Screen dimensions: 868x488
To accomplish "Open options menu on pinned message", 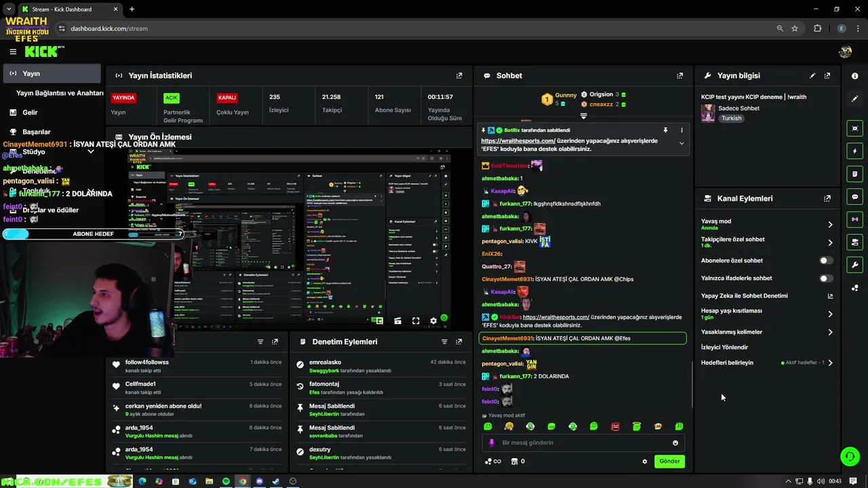I will click(x=682, y=130).
